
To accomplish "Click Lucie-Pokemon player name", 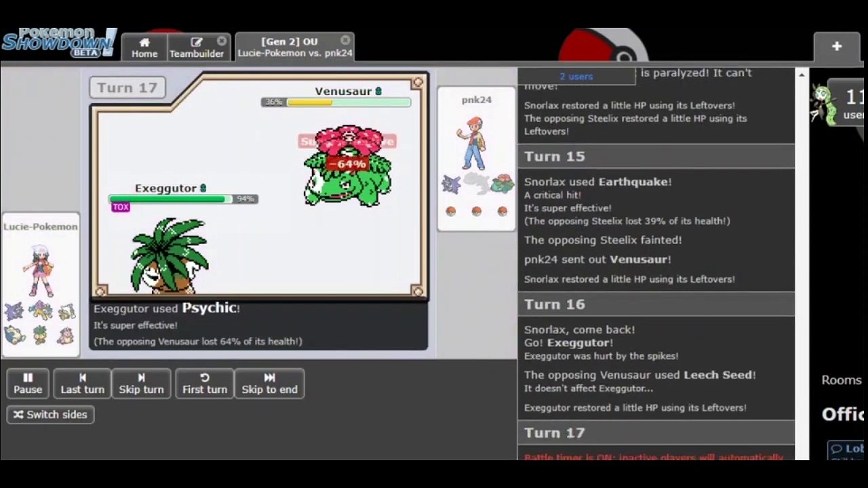I will (41, 226).
